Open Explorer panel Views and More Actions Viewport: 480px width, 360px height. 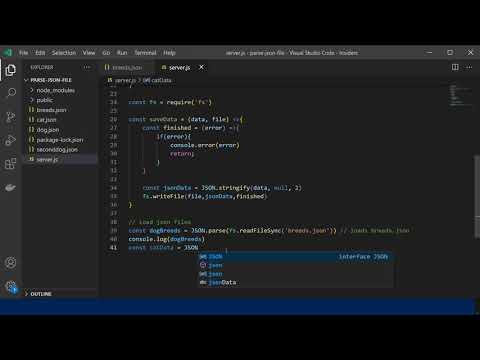[87, 67]
